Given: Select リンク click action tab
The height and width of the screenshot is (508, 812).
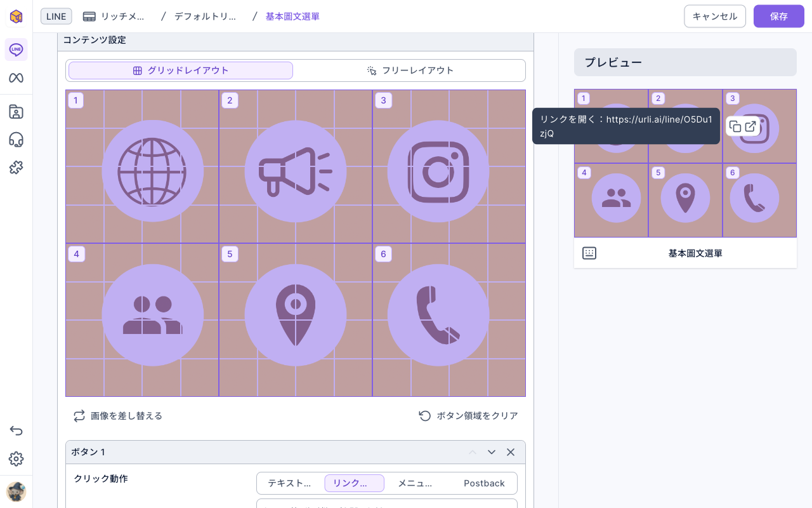Looking at the screenshot, I should [x=354, y=483].
